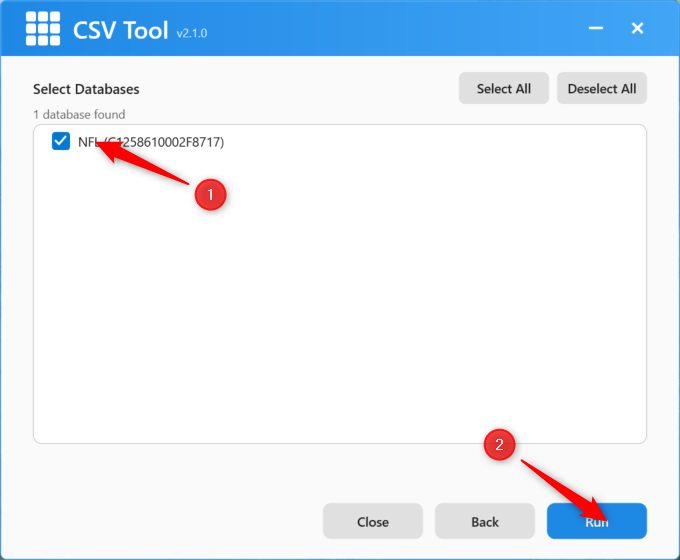Screen dimensions: 680x560
Task: Click the Select All button
Action: [503, 88]
